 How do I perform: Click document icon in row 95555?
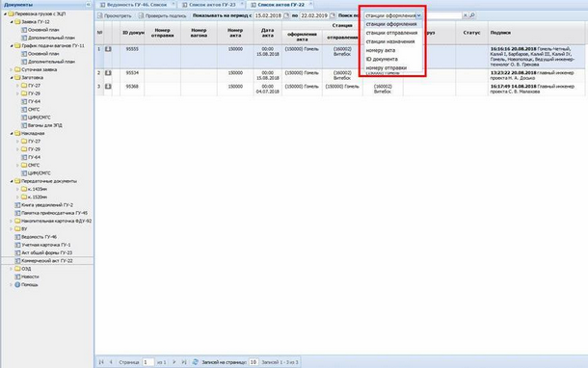108,49
